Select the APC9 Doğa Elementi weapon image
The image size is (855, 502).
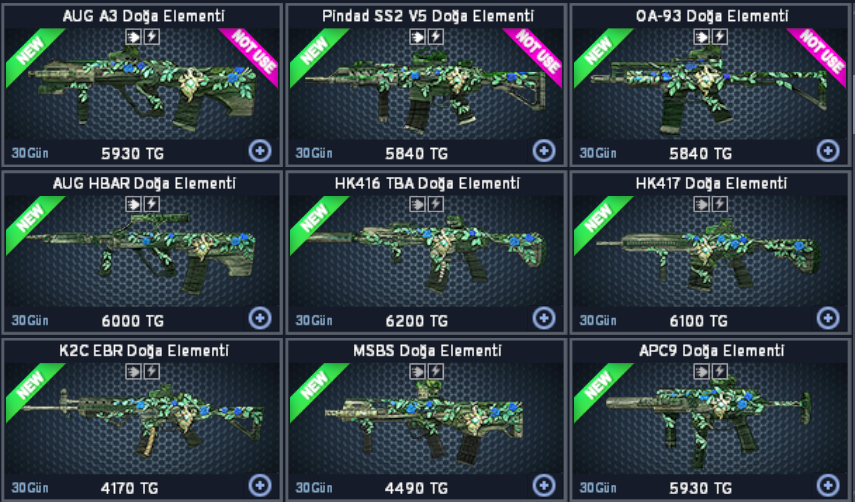click(708, 421)
